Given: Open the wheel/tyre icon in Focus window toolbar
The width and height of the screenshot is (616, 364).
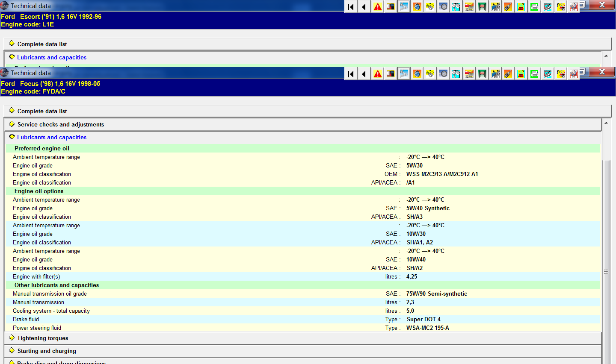Looking at the screenshot, I should pyautogui.click(x=443, y=74).
